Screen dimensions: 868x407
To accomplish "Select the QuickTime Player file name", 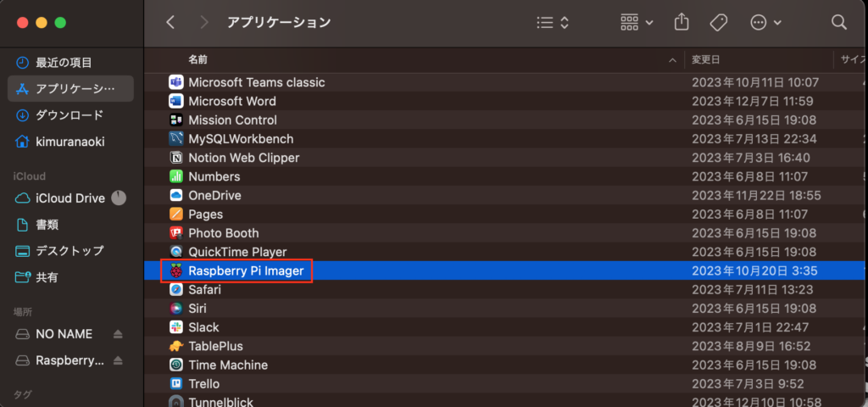I will pyautogui.click(x=237, y=252).
